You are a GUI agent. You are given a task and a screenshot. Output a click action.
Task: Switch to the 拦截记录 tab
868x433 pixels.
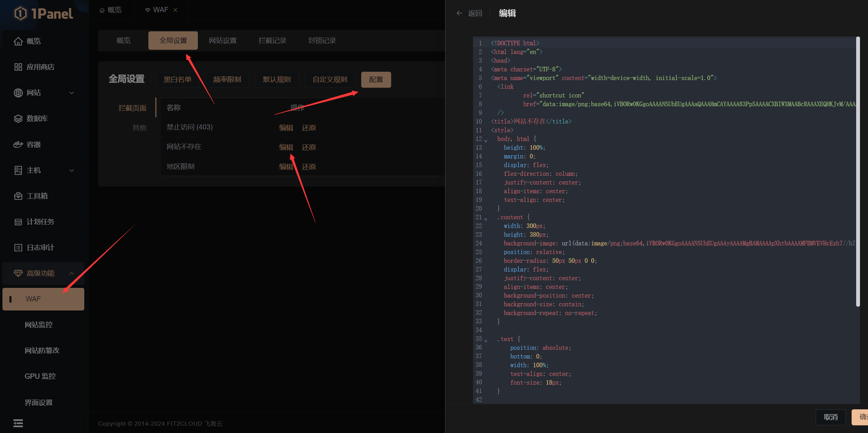pyautogui.click(x=272, y=40)
